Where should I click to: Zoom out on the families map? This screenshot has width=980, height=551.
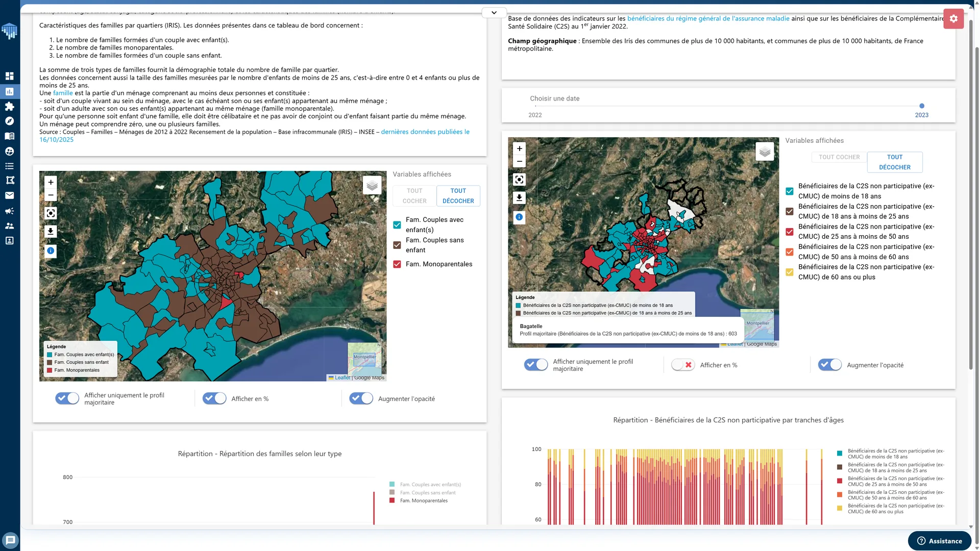point(51,195)
